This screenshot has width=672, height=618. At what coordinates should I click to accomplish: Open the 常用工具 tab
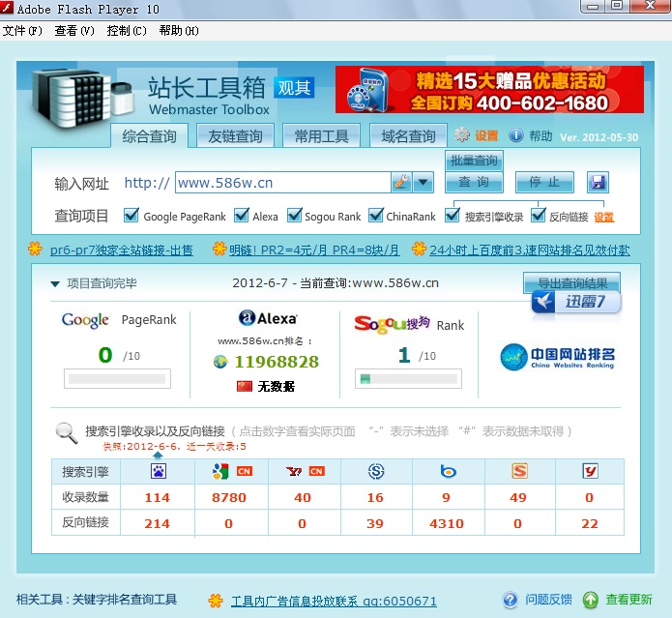click(321, 136)
